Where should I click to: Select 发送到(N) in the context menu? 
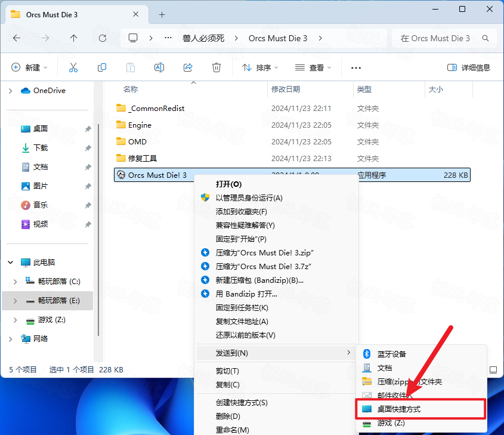pyautogui.click(x=277, y=353)
